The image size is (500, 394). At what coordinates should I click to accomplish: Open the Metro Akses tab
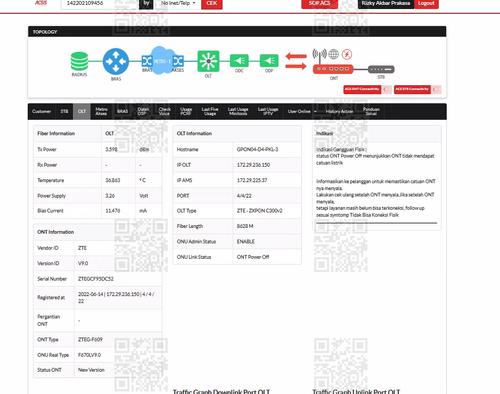tap(101, 111)
